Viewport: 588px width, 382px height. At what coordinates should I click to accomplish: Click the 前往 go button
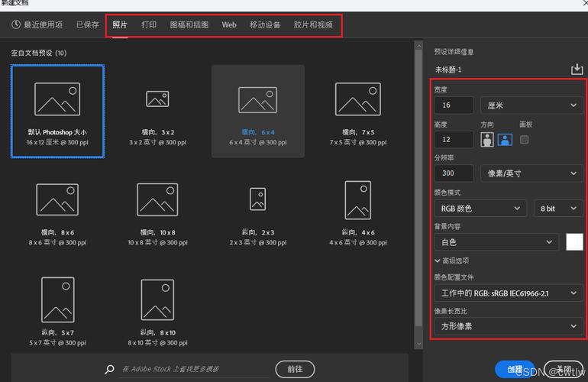pyautogui.click(x=295, y=369)
